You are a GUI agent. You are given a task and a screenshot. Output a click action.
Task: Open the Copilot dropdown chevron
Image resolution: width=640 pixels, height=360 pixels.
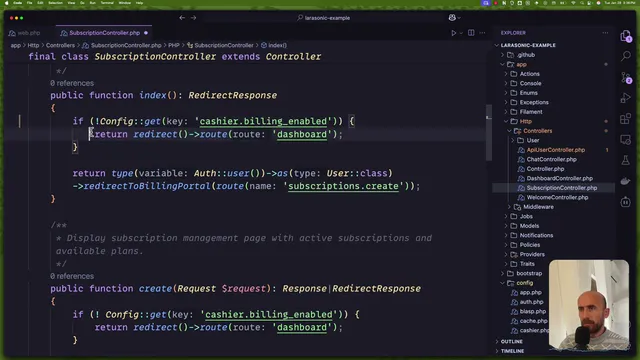(x=459, y=18)
